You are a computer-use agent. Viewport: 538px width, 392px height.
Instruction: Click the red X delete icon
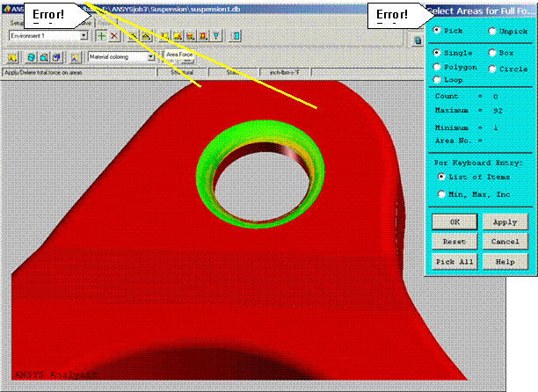[114, 36]
